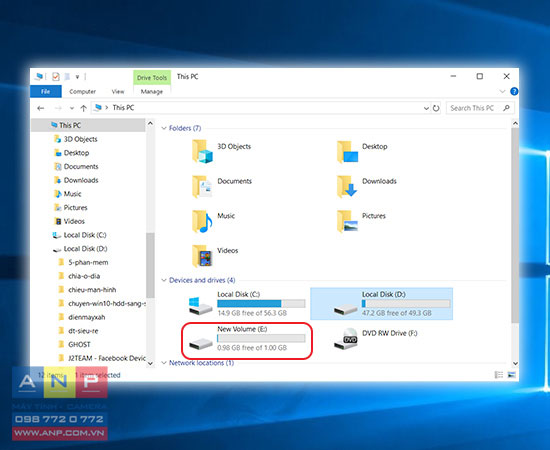Open the DVD RW Drive (F:) icon

tap(346, 339)
